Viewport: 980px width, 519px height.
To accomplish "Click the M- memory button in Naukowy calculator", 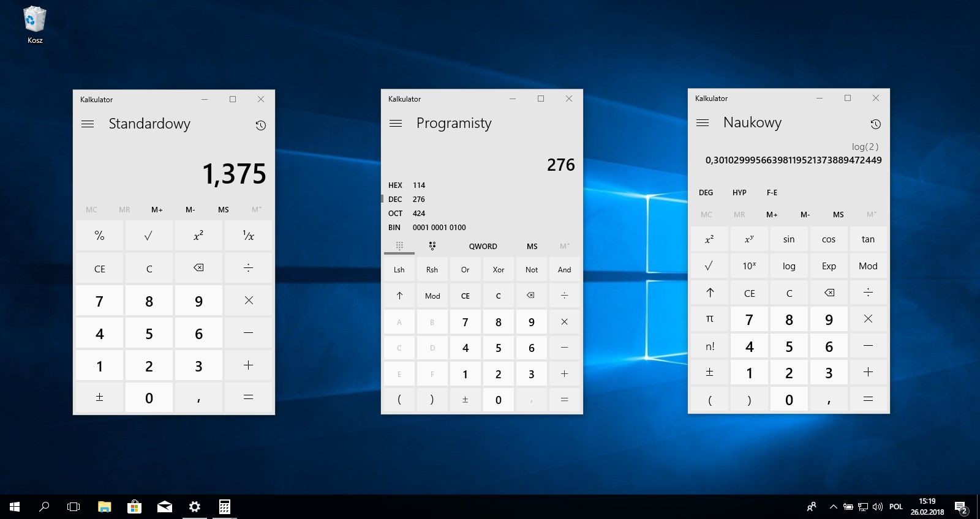I will [805, 214].
